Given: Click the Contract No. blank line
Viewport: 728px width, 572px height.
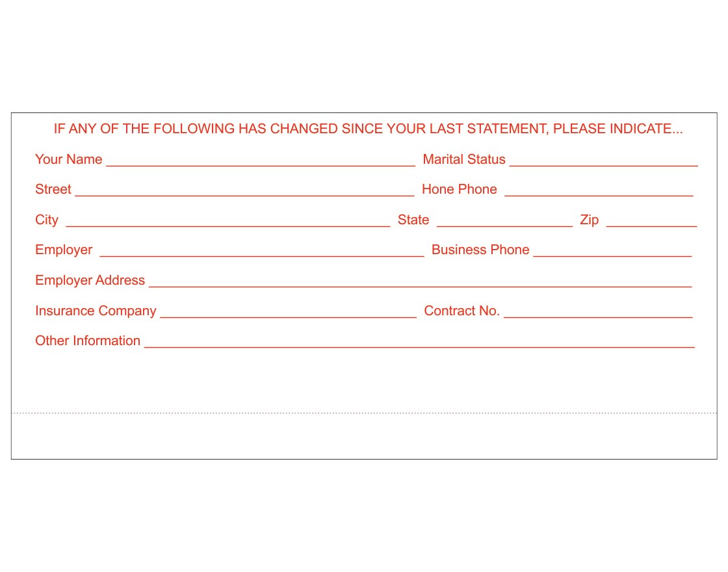Looking at the screenshot, I should [598, 317].
